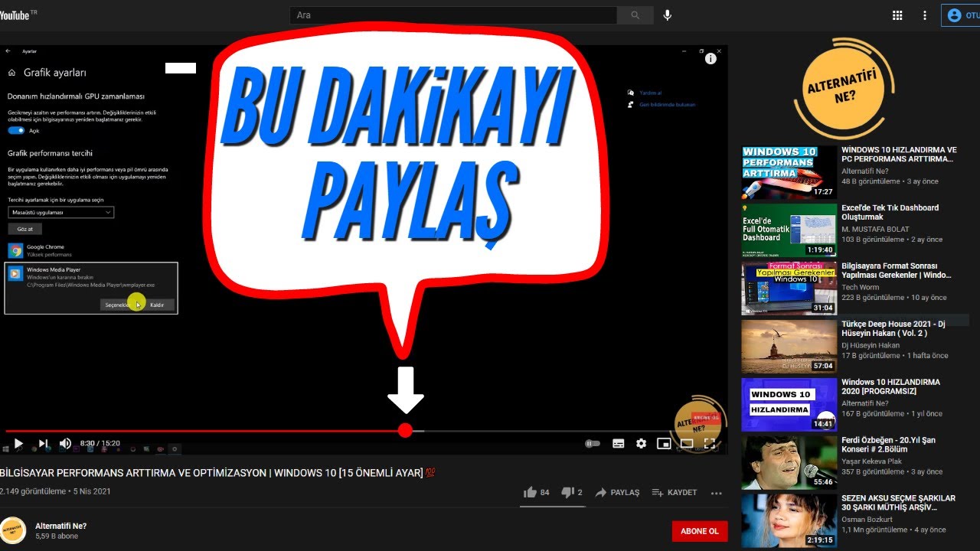This screenshot has width=980, height=551.
Task: Click the play button in video player
Action: tap(18, 443)
